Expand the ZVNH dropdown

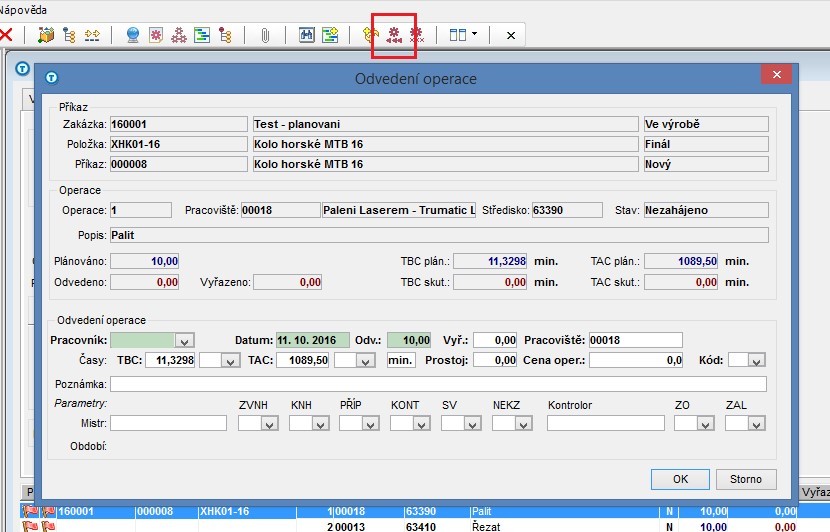tap(269, 423)
